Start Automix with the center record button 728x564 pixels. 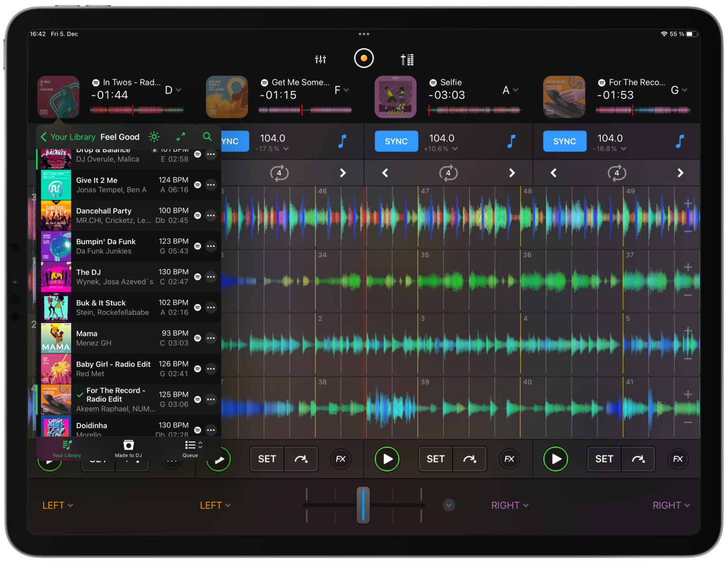(x=364, y=58)
